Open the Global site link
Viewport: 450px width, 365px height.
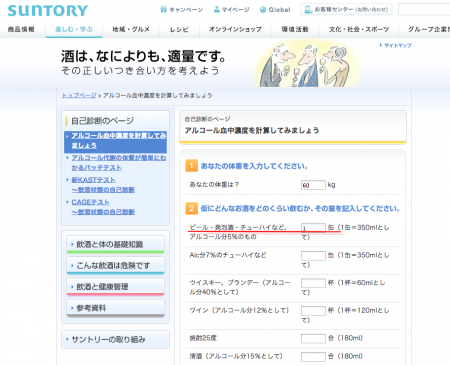tap(275, 10)
